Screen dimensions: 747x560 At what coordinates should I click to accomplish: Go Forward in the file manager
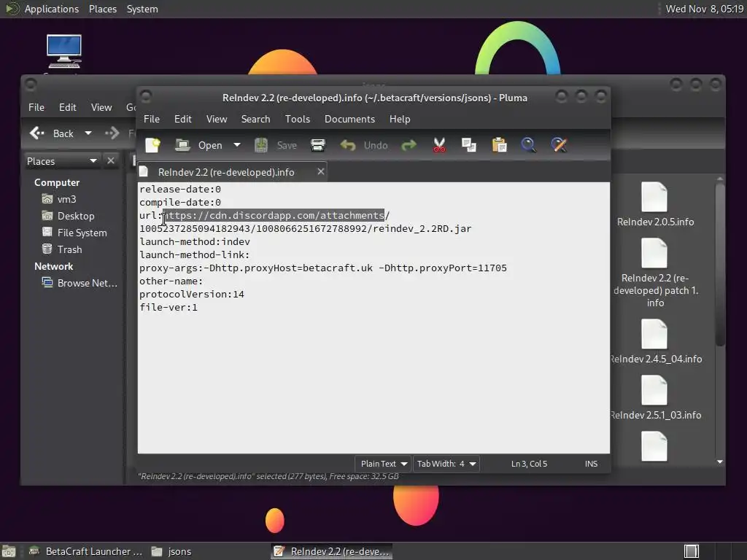pyautogui.click(x=112, y=133)
